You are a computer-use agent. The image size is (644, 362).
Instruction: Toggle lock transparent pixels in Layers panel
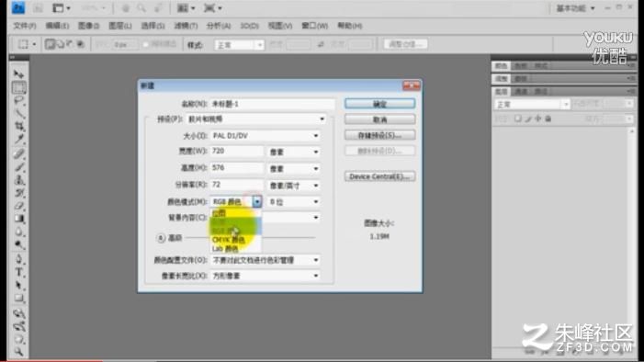tap(518, 119)
